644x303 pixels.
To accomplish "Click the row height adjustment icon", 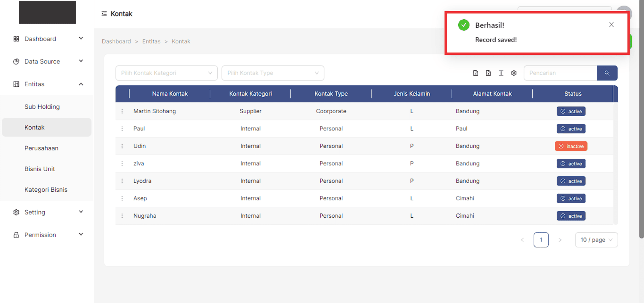I will [501, 73].
